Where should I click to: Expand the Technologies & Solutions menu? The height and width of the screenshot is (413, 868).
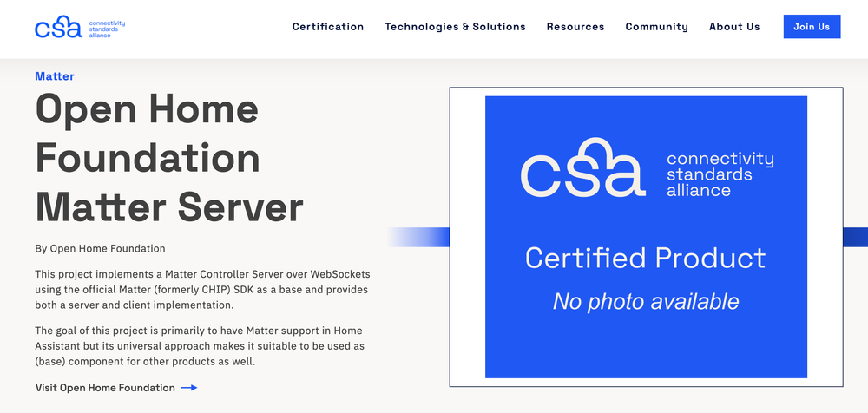coord(455,27)
